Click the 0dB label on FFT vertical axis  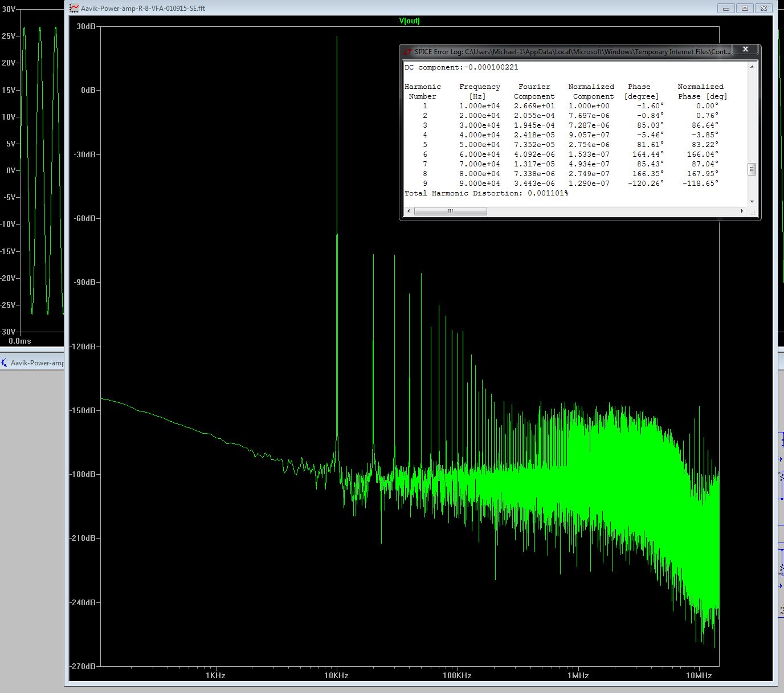(x=88, y=90)
